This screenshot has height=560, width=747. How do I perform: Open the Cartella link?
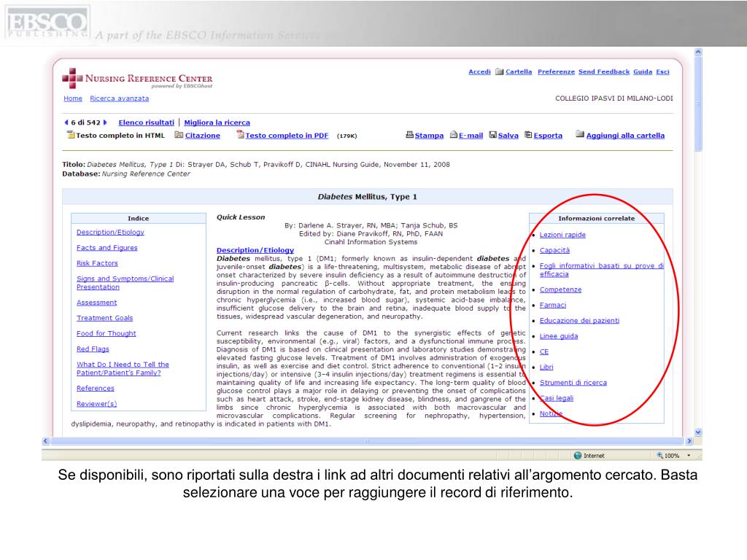point(519,71)
